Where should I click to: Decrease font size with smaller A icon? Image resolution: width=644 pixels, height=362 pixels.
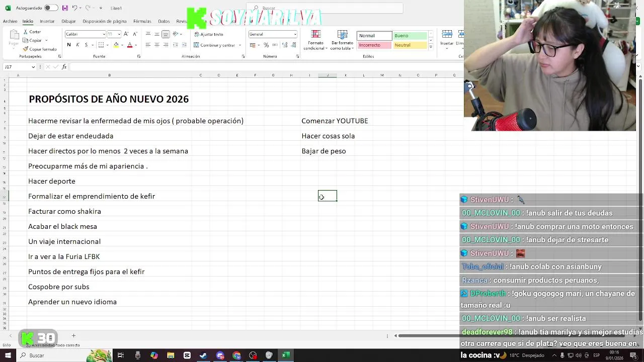click(x=134, y=34)
